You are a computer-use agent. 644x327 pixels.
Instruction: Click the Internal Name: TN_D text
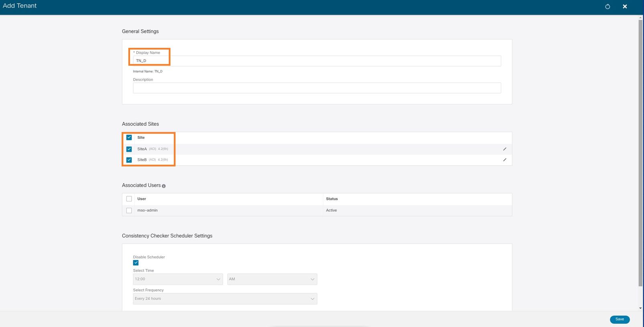point(148,71)
